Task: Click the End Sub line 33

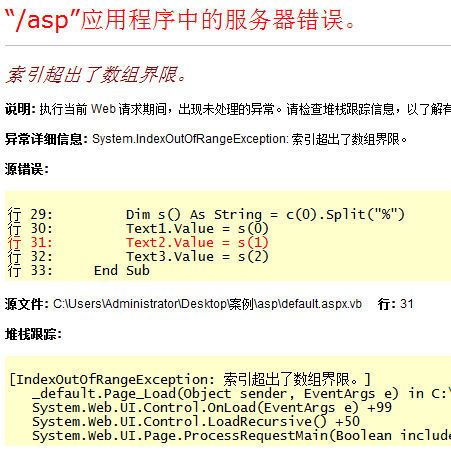Action: pyautogui.click(x=122, y=271)
